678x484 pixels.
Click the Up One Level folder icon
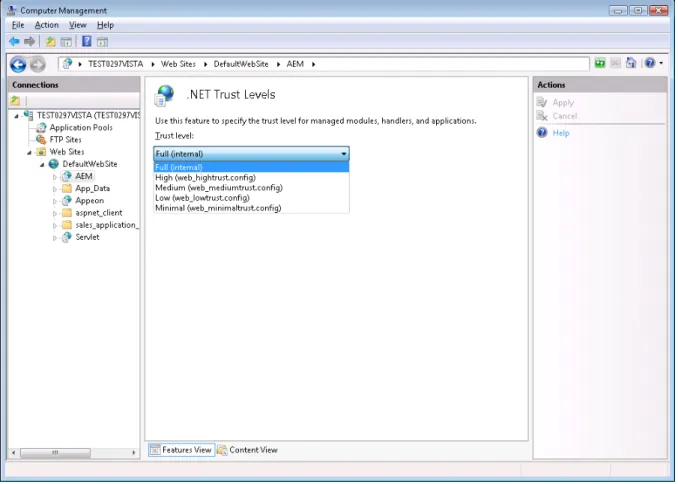point(51,42)
